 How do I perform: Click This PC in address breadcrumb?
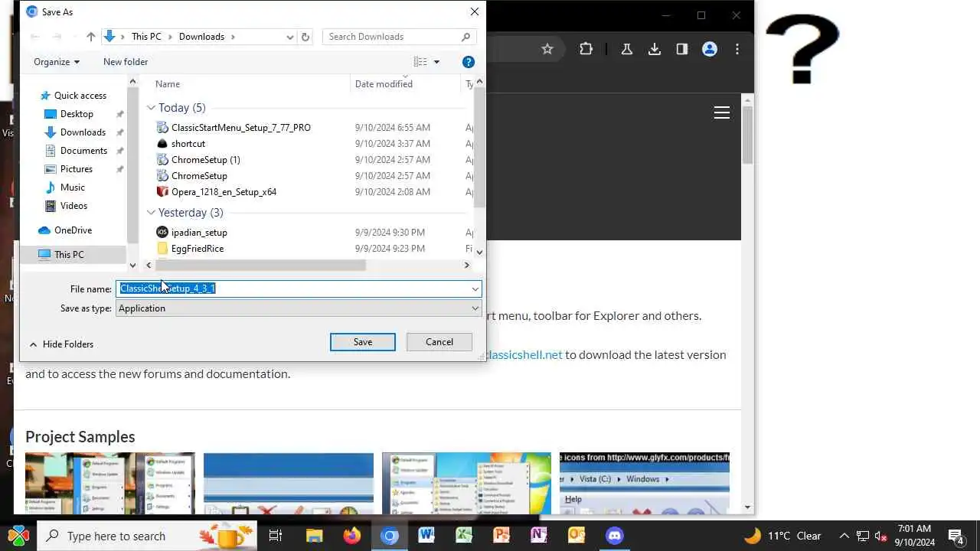pyautogui.click(x=146, y=37)
